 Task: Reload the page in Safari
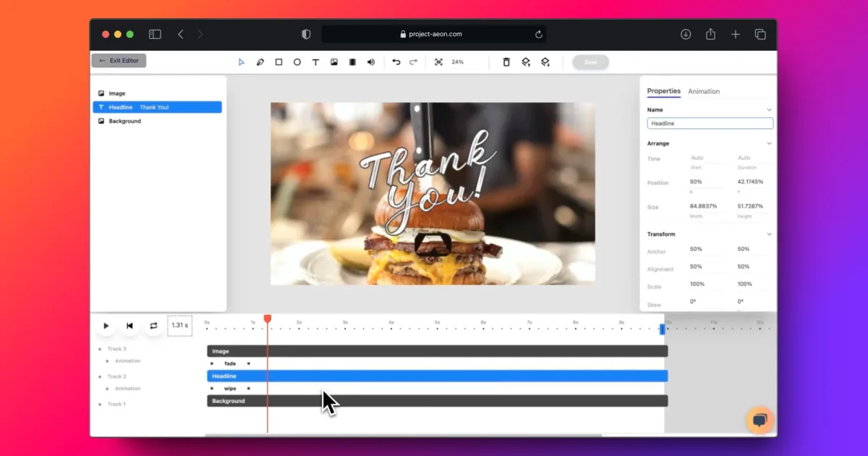[x=538, y=34]
